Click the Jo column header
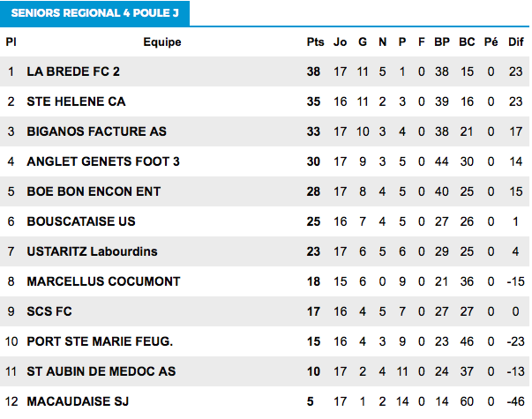532x419 pixels. pyautogui.click(x=340, y=42)
